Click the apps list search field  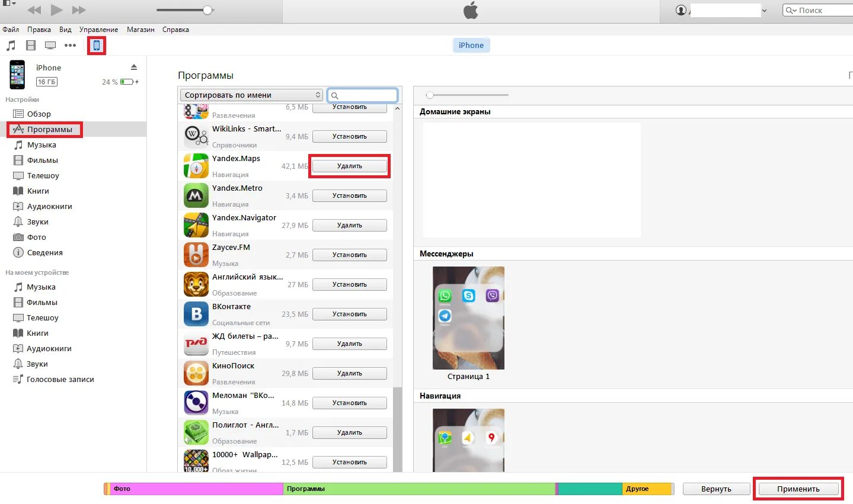(363, 95)
